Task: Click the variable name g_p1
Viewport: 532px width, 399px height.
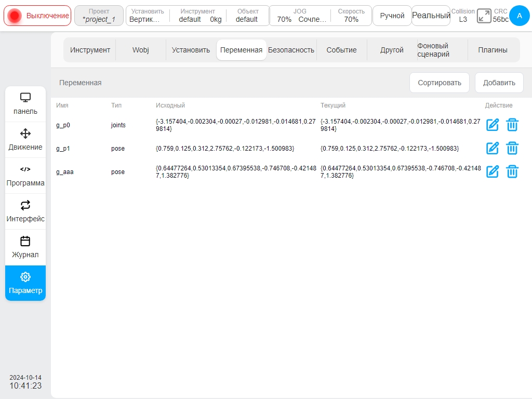Action: coord(63,148)
